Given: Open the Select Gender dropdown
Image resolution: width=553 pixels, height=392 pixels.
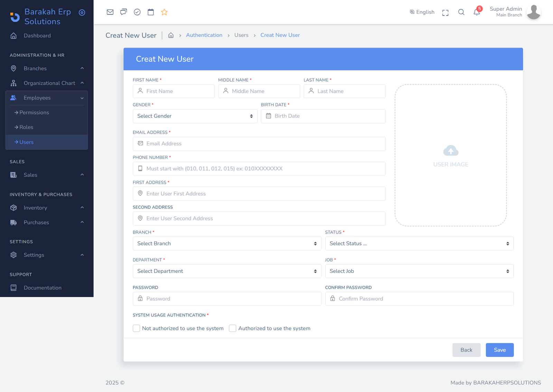Looking at the screenshot, I should click(195, 116).
